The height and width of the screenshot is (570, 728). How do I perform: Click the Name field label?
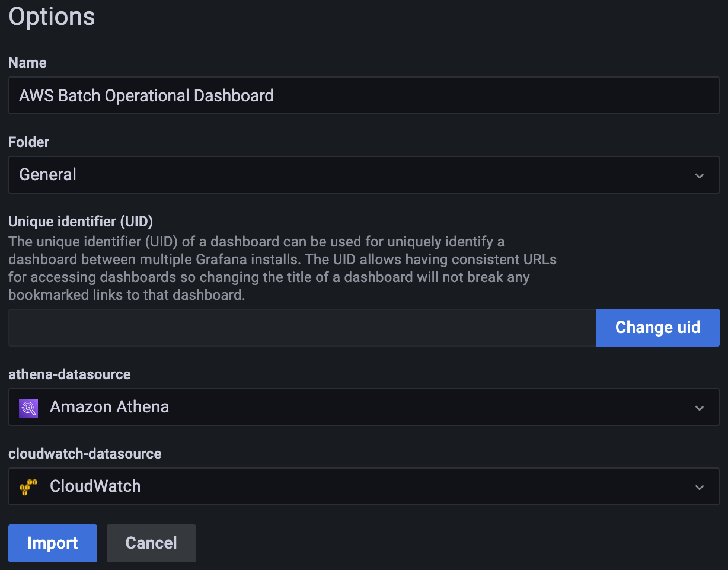27,63
